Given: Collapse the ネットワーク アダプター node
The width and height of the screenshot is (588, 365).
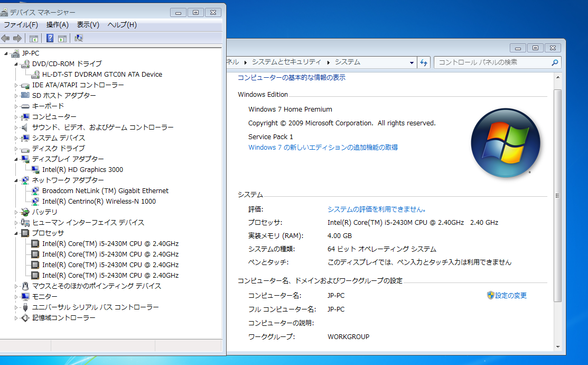Looking at the screenshot, I should pyautogui.click(x=16, y=180).
